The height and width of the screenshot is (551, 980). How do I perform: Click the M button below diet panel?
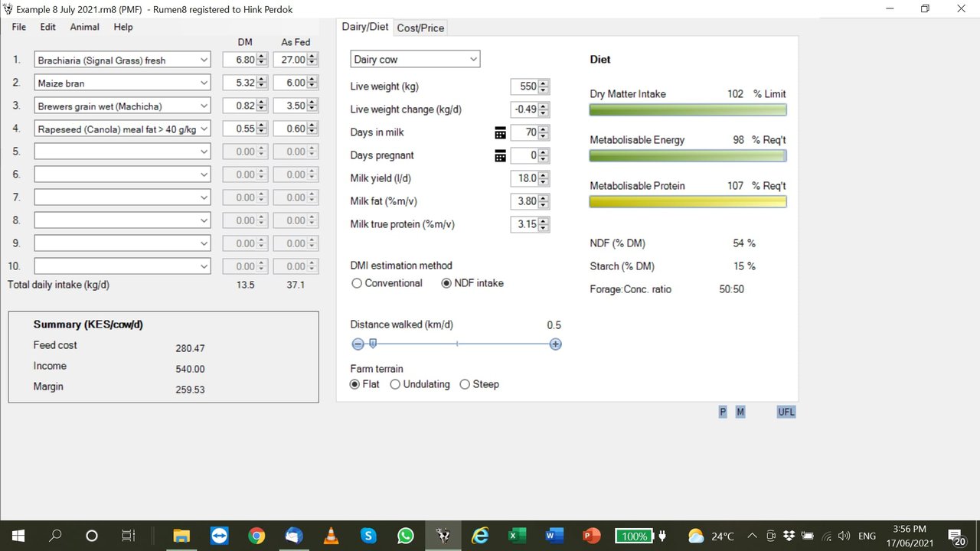740,412
